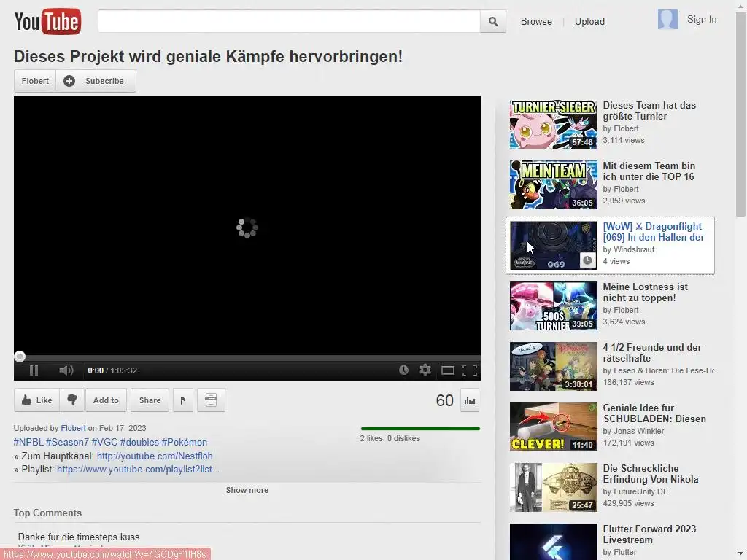Click the YouTube logo
The height and width of the screenshot is (560, 747).
pyautogui.click(x=47, y=21)
